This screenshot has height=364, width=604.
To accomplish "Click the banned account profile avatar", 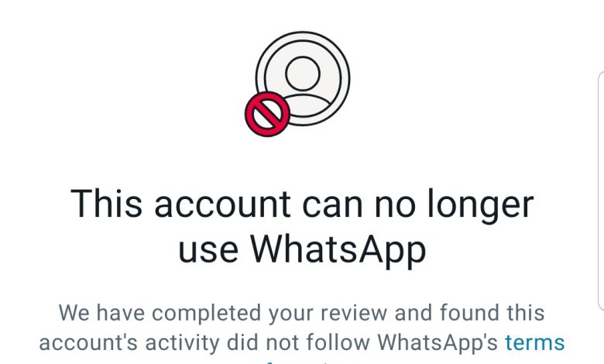I will tap(297, 84).
